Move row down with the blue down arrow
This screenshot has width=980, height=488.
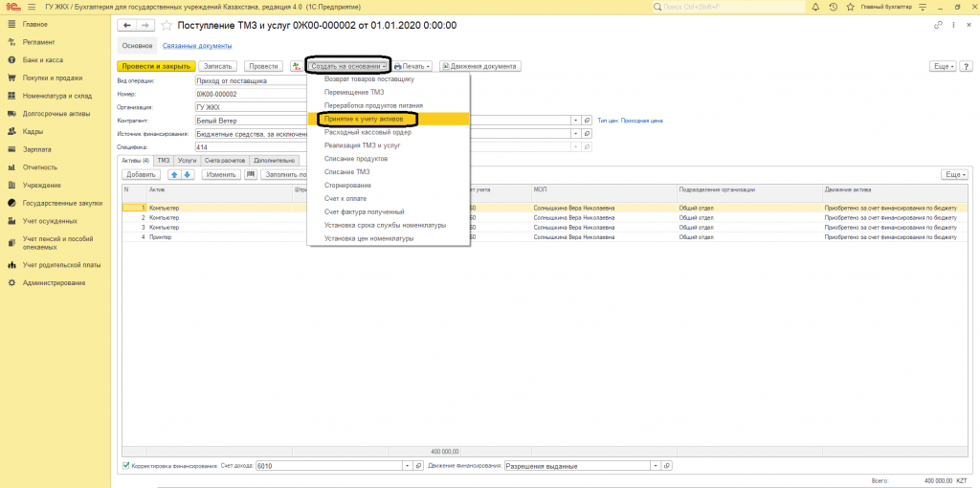pyautogui.click(x=188, y=175)
